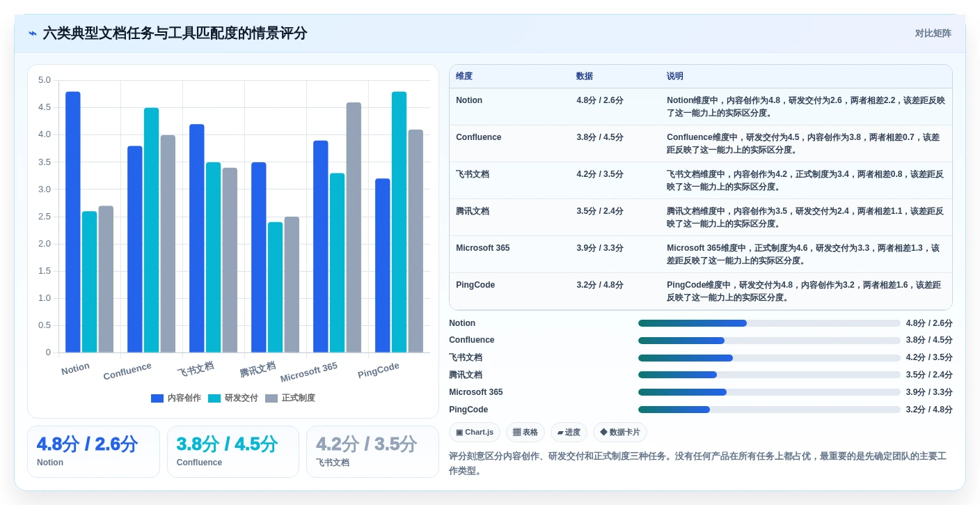Select the 飞书文档 table row name
The image size is (980, 505).
(473, 174)
